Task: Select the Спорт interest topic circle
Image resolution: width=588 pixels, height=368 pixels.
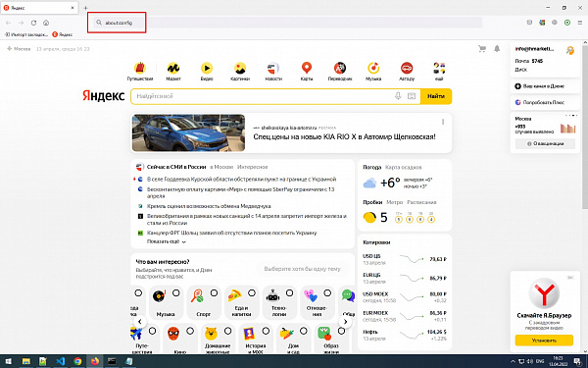Action: pos(214,292)
